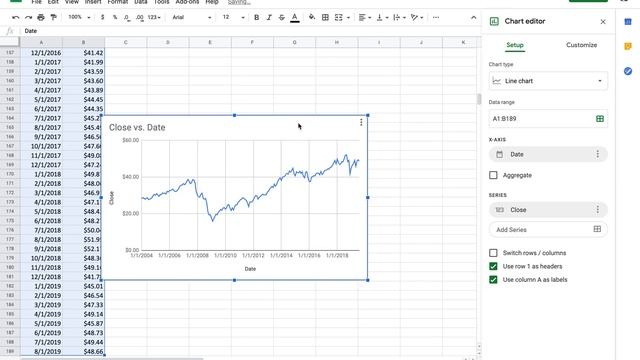Select cell with date 12/1/2016
This screenshot has height=360, width=640.
(x=41, y=53)
